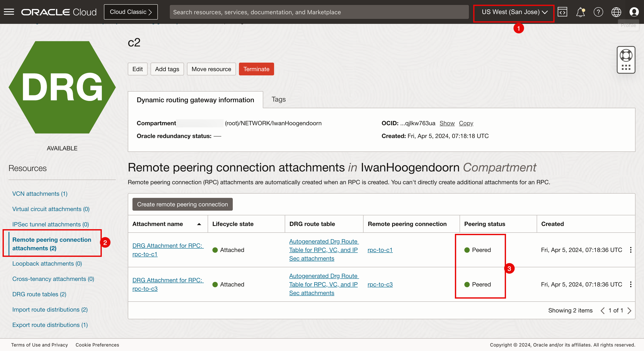Click the help question mark icon

click(x=598, y=12)
